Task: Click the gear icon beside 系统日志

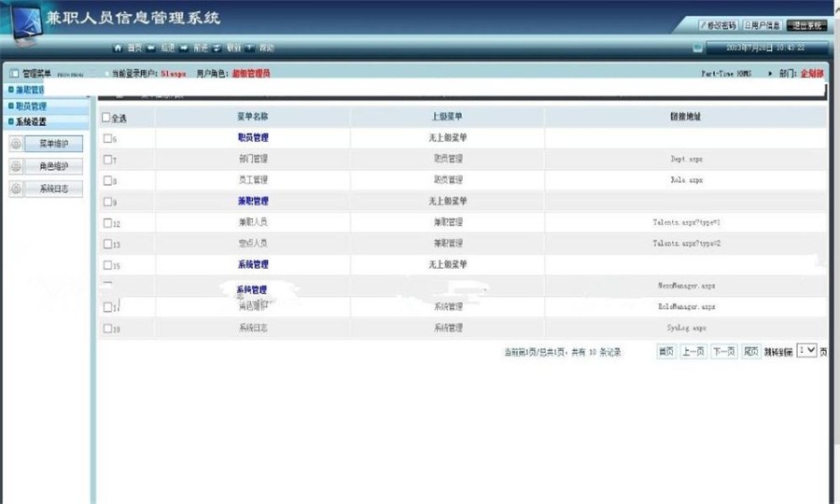Action: click(x=16, y=189)
